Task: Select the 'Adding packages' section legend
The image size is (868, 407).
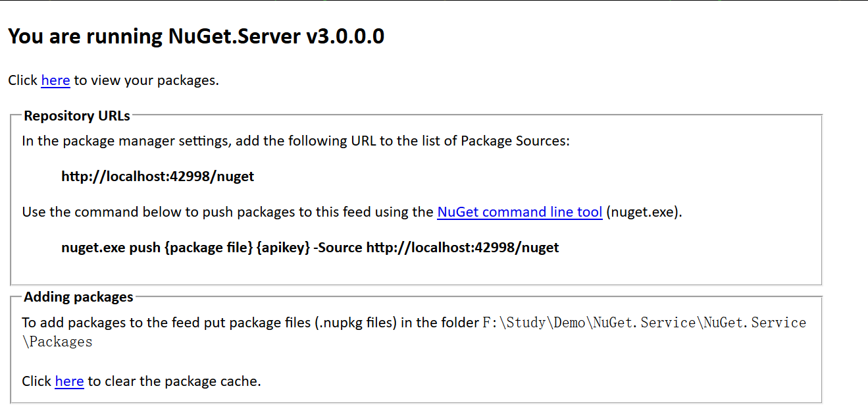Action: coord(78,297)
